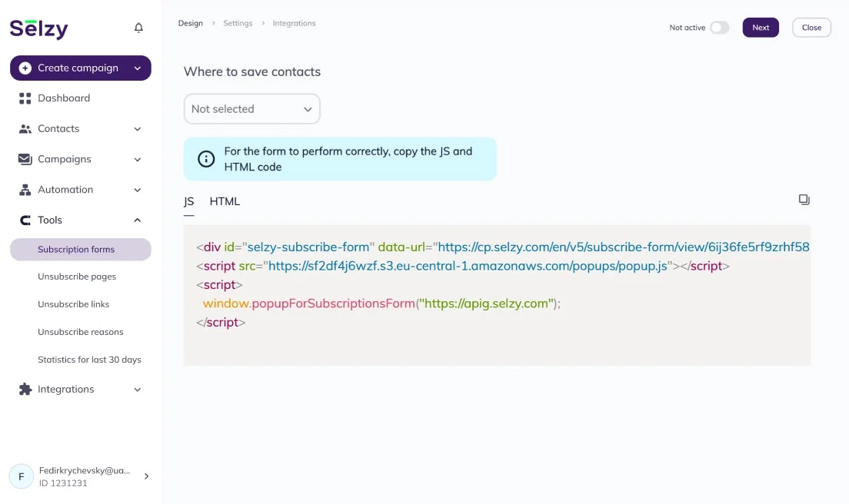849x504 pixels.
Task: Click the Automation hierarchy icon
Action: coord(25,190)
